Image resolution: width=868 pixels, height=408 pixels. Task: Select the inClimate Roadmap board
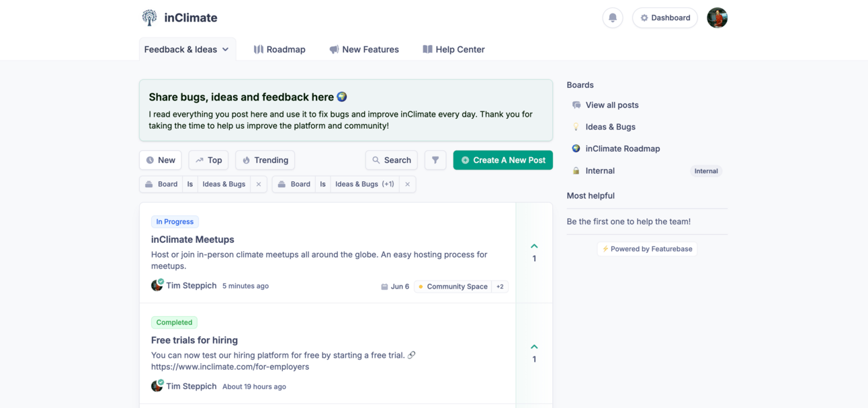[x=623, y=149]
